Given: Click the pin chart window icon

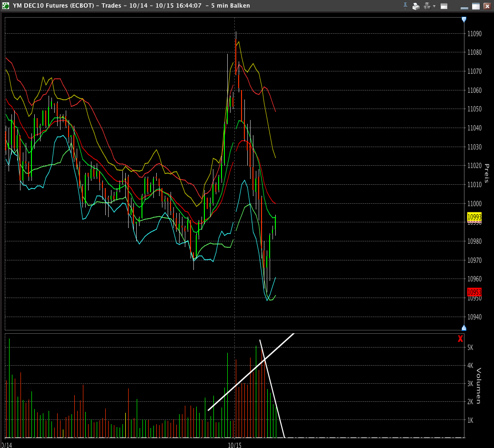Looking at the screenshot, I should coord(405,5).
